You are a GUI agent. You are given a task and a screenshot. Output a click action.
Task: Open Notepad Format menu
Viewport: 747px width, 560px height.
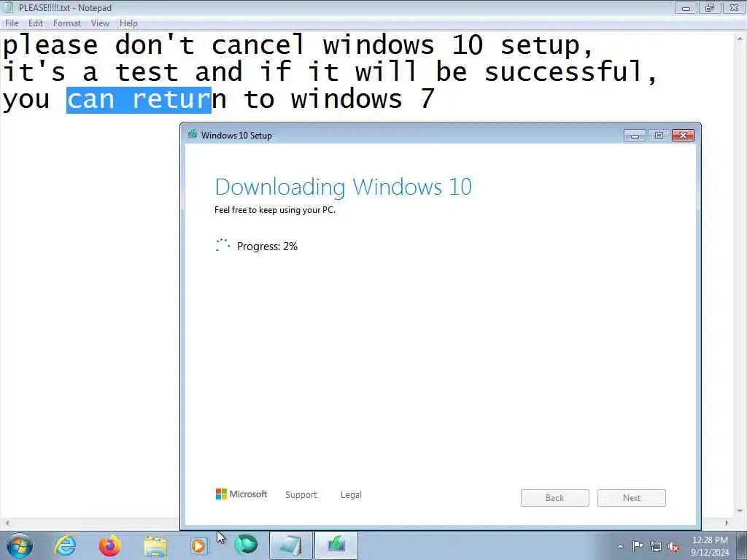coord(66,23)
